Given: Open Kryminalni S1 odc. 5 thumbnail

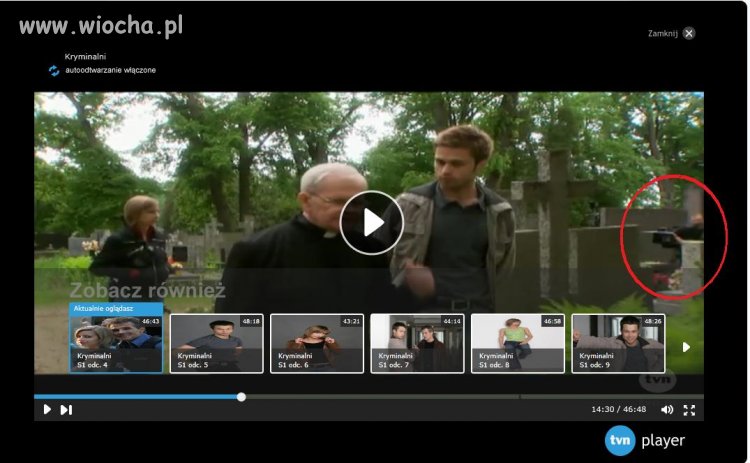Looking at the screenshot, I should 217,343.
